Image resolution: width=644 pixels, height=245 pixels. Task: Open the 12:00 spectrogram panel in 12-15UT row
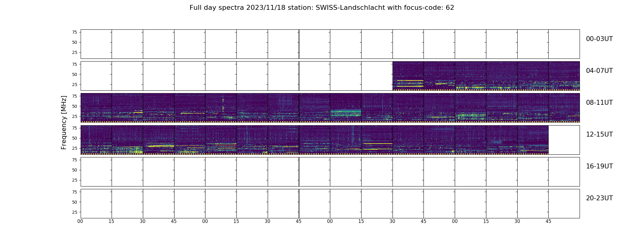[96, 140]
